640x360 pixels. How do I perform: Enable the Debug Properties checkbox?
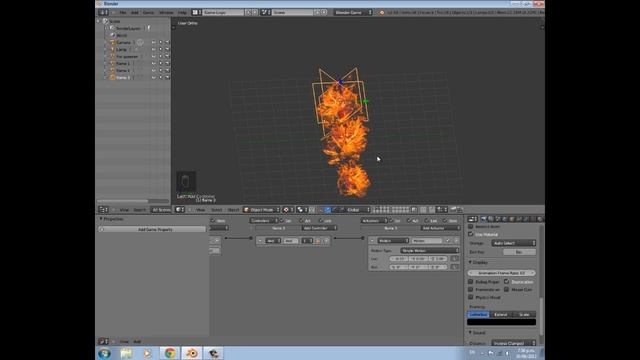[471, 282]
